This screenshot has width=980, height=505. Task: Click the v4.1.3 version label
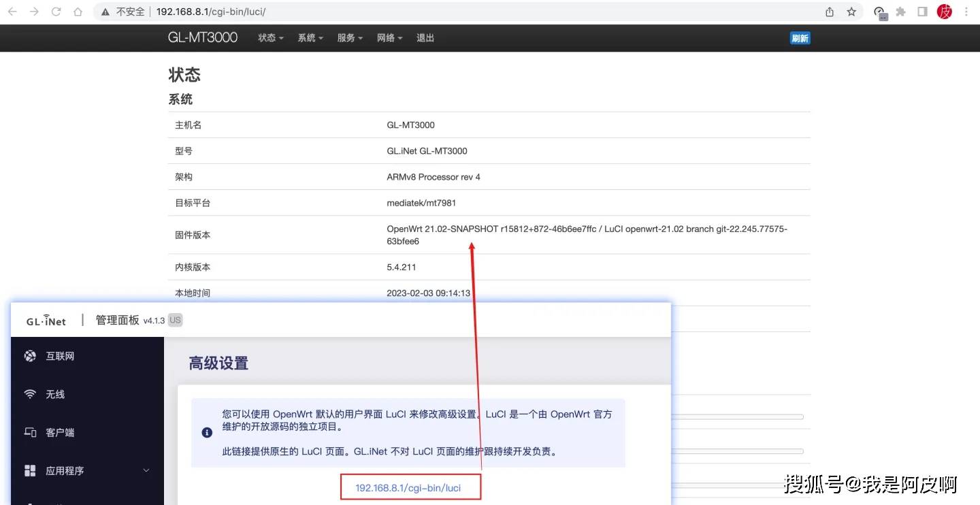click(154, 321)
